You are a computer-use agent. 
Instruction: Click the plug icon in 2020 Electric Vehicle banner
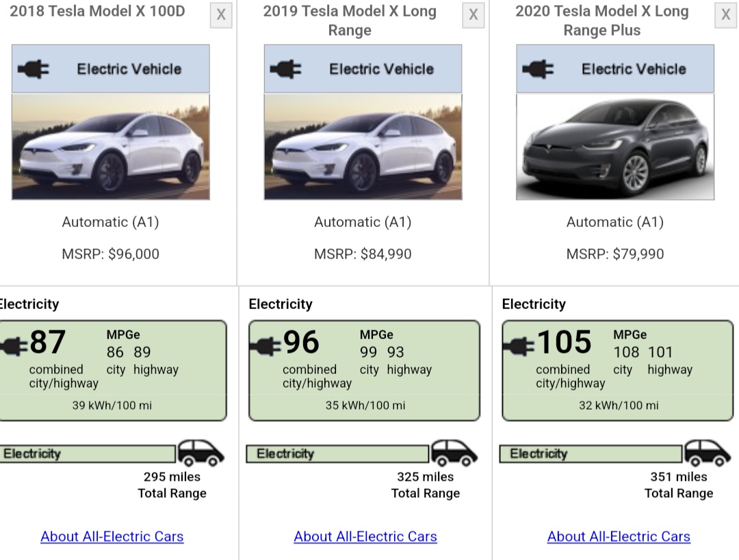pos(538,69)
